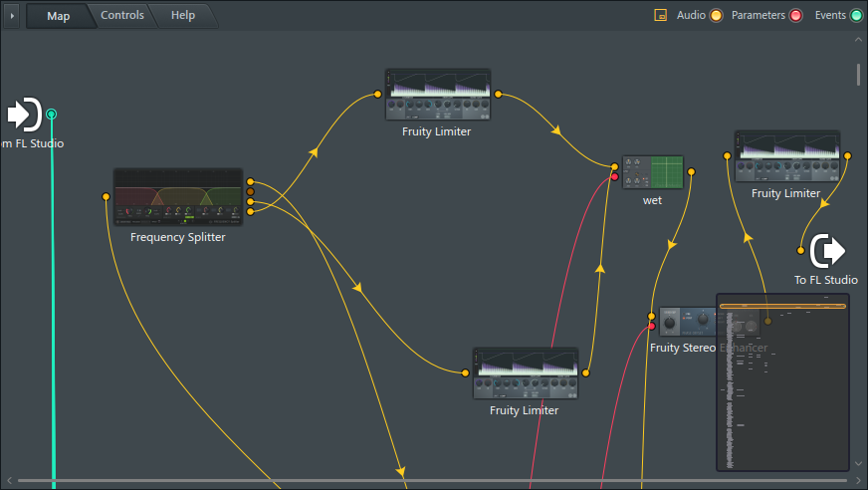Select the Fruity Stereo Enhancer node
Viewport: 868px width, 490px height.
click(687, 321)
